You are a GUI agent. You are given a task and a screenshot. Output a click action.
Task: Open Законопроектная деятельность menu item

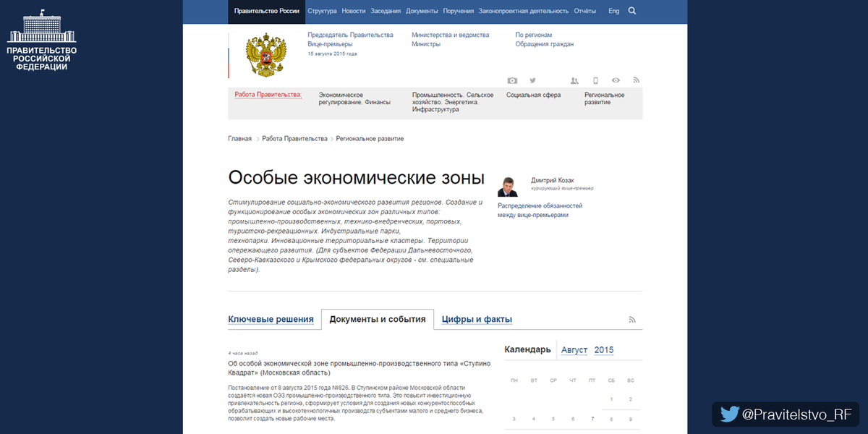pyautogui.click(x=524, y=12)
